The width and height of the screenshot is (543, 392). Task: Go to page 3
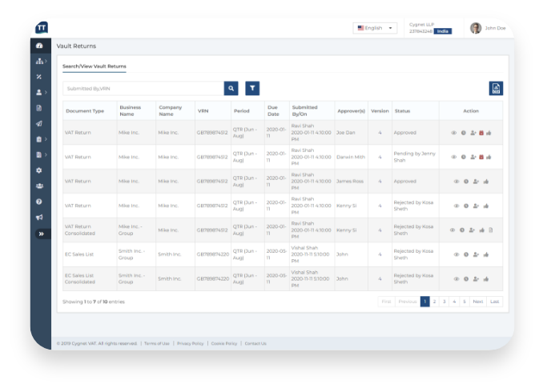(444, 302)
